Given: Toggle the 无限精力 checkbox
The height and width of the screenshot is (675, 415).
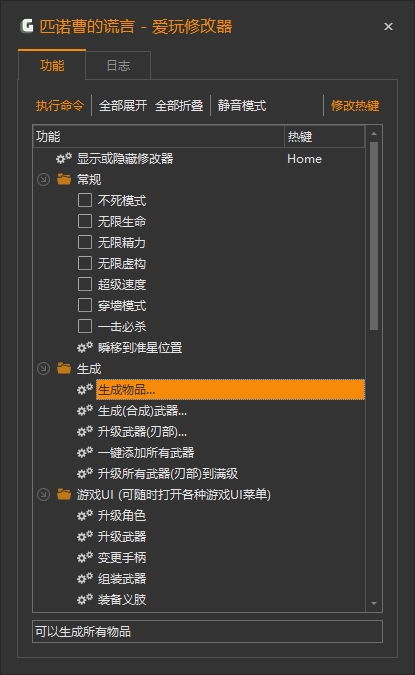Looking at the screenshot, I should coord(85,242).
